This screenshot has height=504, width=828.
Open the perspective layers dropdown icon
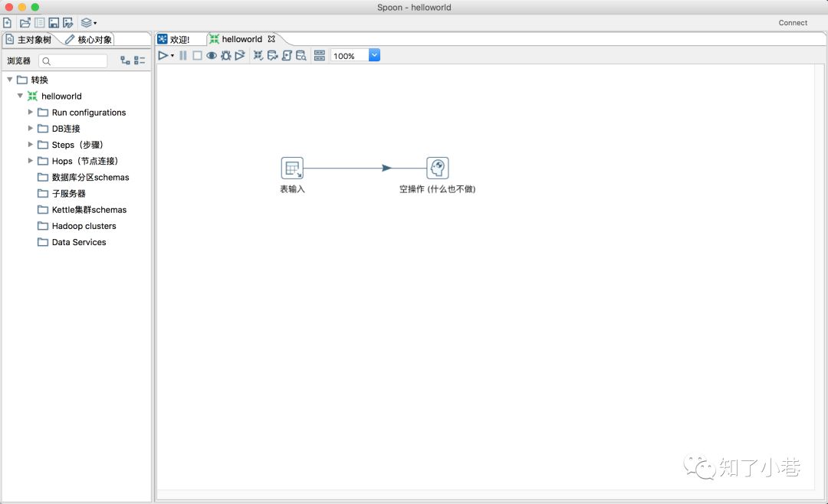[x=88, y=23]
